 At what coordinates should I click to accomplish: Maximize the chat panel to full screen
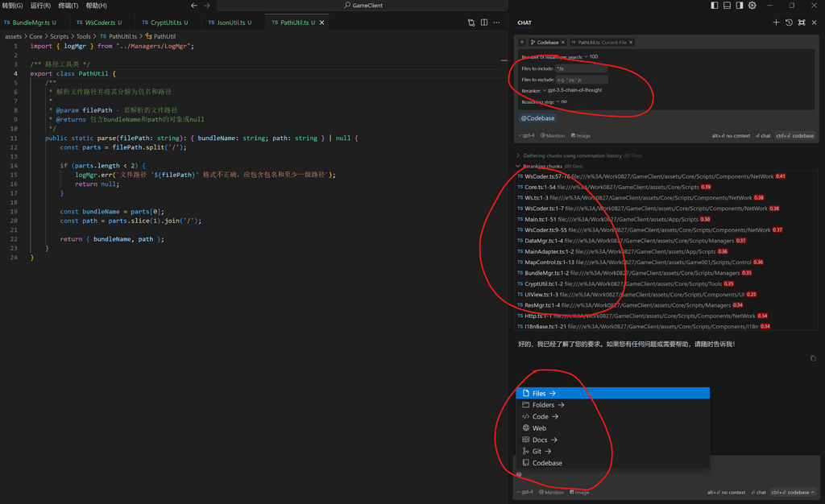[x=802, y=23]
